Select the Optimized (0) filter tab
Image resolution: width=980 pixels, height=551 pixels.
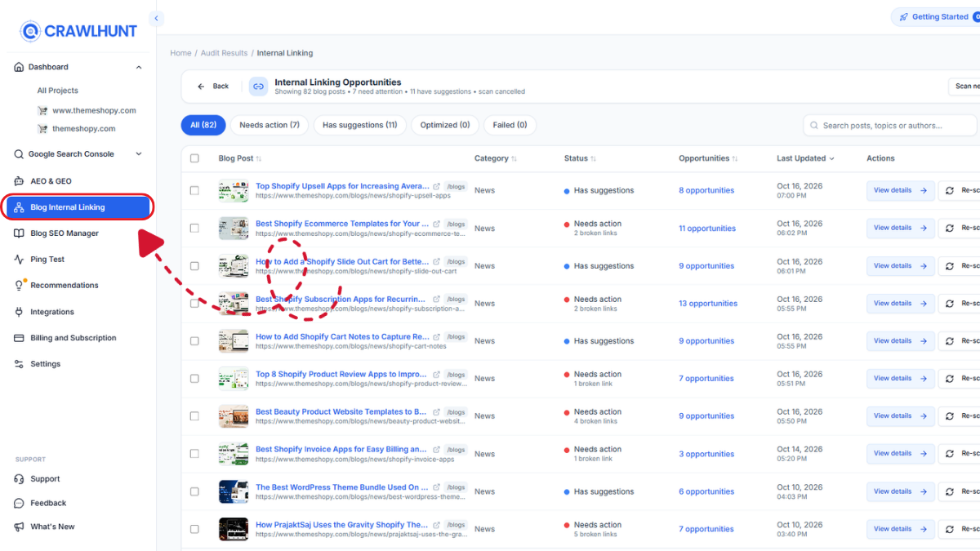[445, 125]
